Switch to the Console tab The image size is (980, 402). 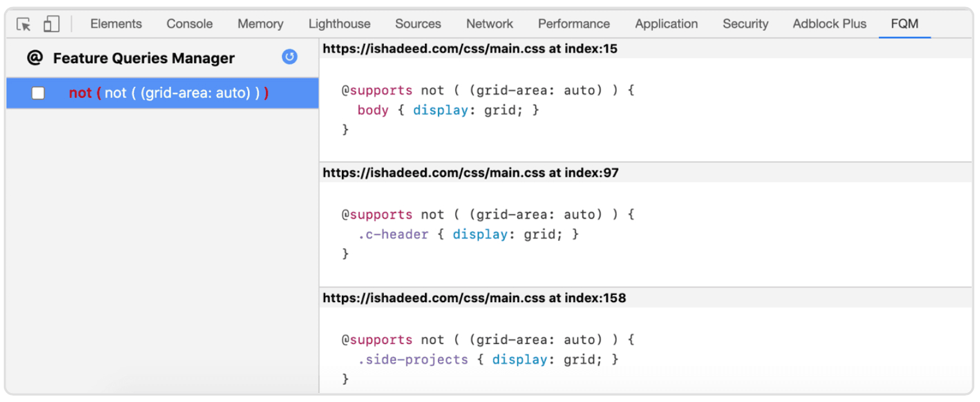[x=189, y=24]
